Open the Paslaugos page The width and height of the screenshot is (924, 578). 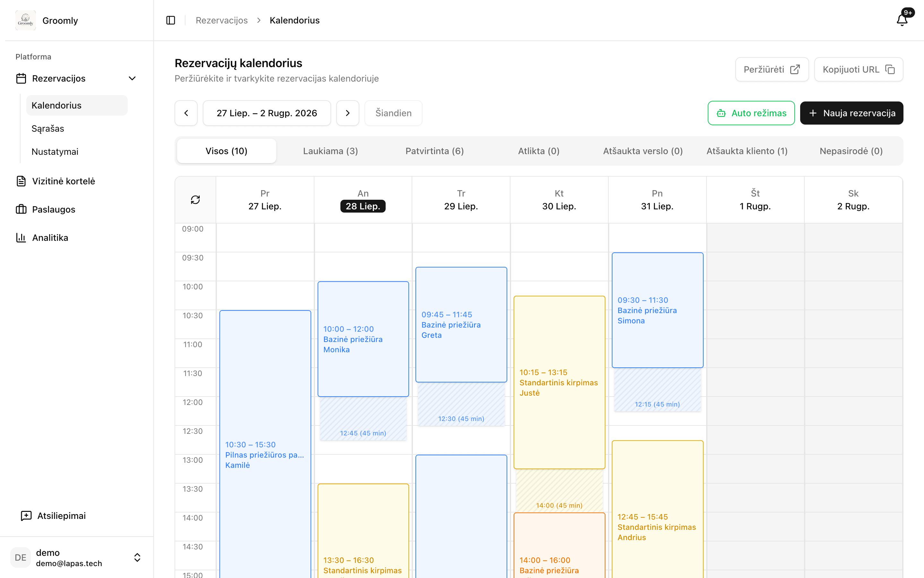(76, 209)
